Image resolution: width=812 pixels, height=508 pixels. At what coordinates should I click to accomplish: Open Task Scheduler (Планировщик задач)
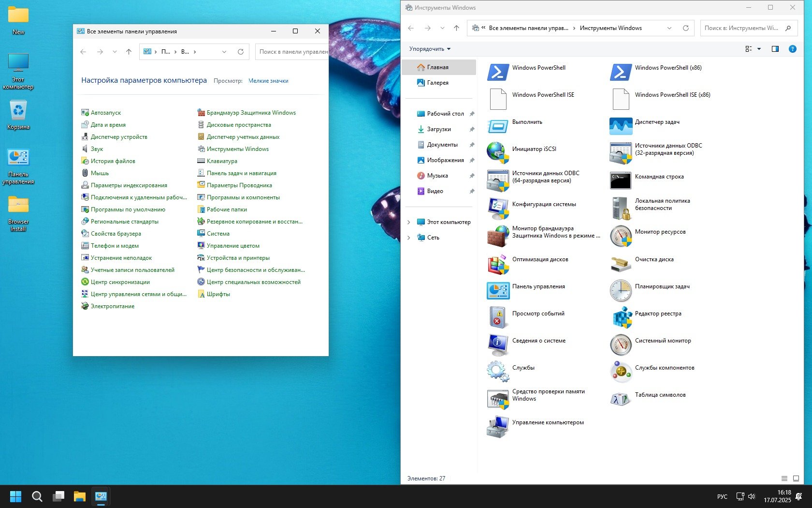point(621,291)
